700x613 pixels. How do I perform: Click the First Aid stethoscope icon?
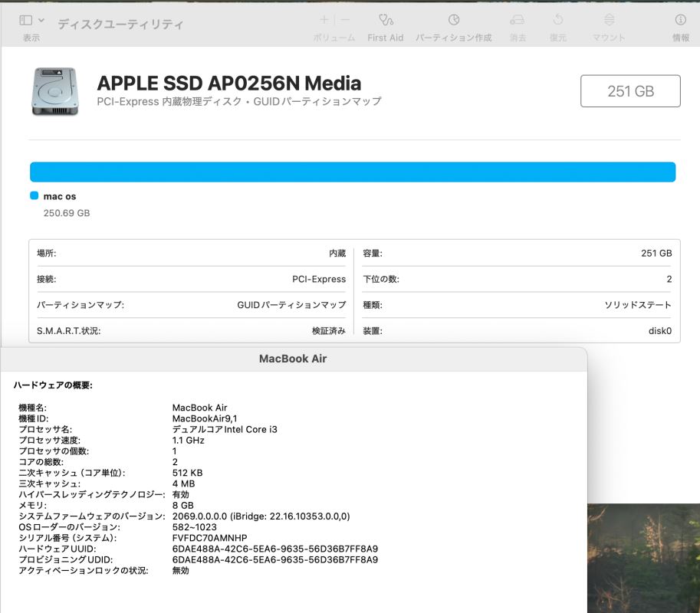(x=385, y=21)
